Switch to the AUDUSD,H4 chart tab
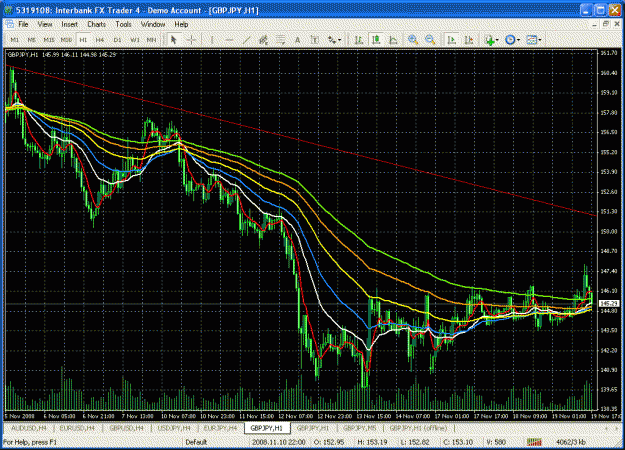Image resolution: width=625 pixels, height=450 pixels. click(29, 428)
